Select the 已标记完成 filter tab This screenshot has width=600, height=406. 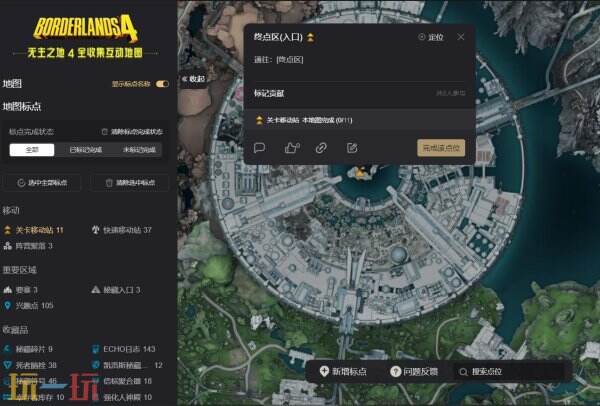(86, 150)
